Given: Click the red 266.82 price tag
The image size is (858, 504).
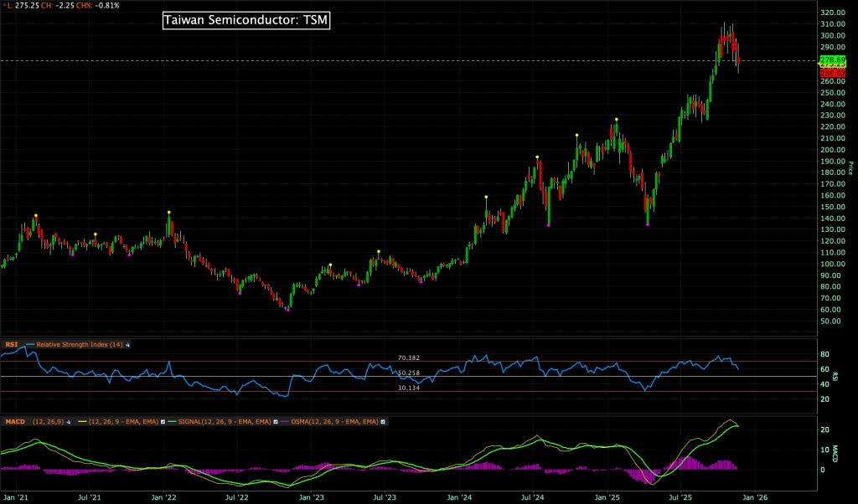Looking at the screenshot, I should [x=832, y=73].
